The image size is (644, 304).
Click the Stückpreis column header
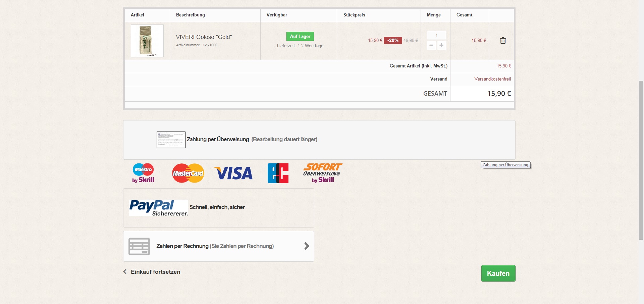coord(354,15)
